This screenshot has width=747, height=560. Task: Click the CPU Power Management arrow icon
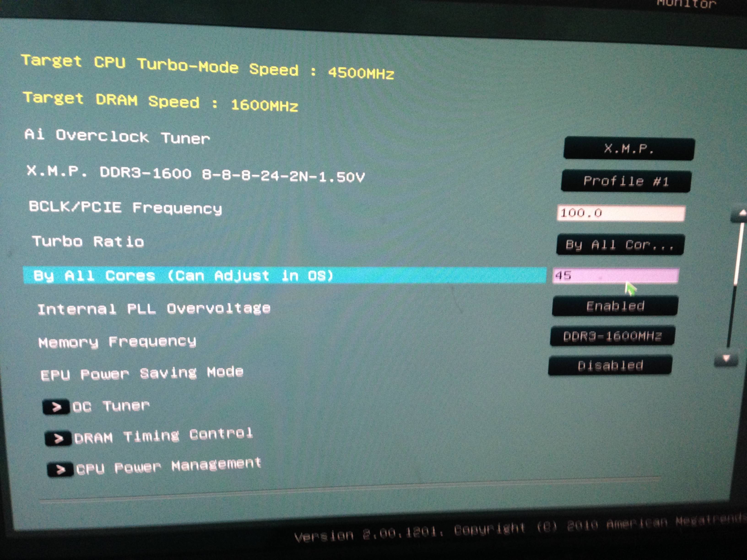pos(60,469)
